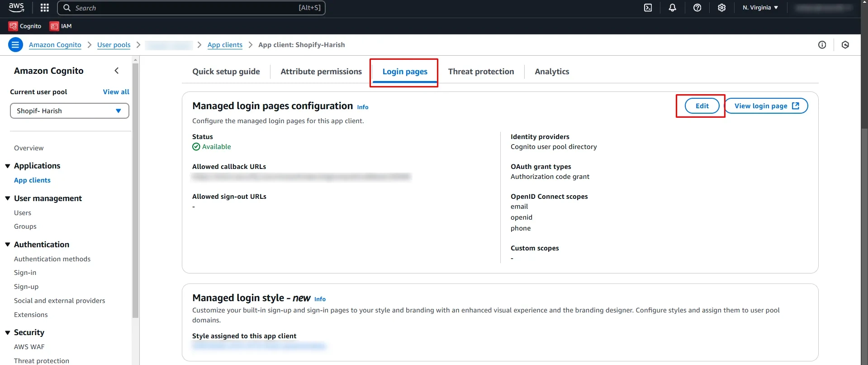This screenshot has width=868, height=365.
Task: Open Users in the sidebar
Action: [x=23, y=213]
